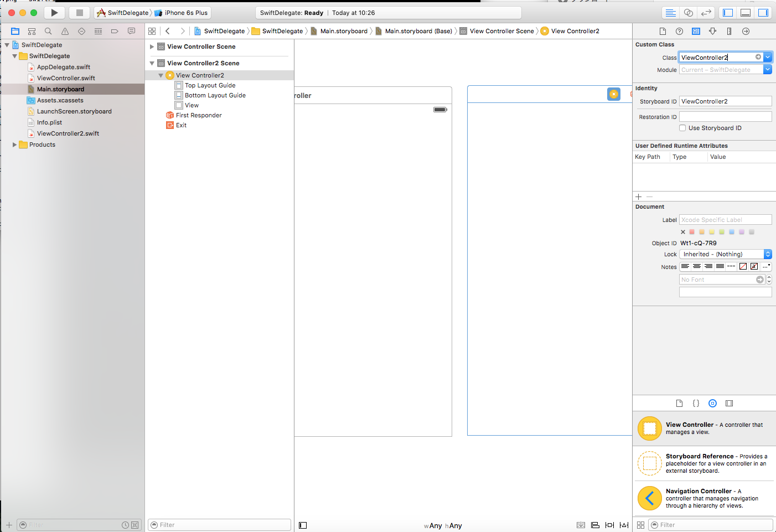Show the Identity inspector tab
Viewport: 776px width, 532px height.
click(696, 32)
